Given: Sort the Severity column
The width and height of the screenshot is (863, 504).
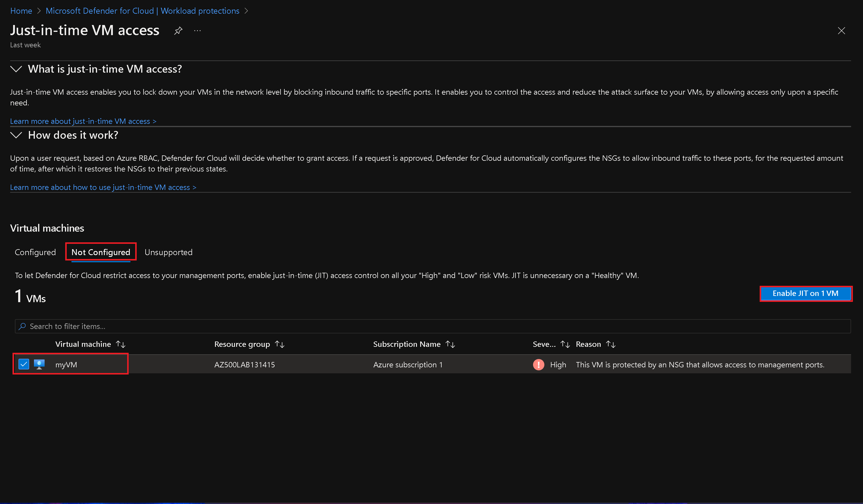Looking at the screenshot, I should 564,344.
